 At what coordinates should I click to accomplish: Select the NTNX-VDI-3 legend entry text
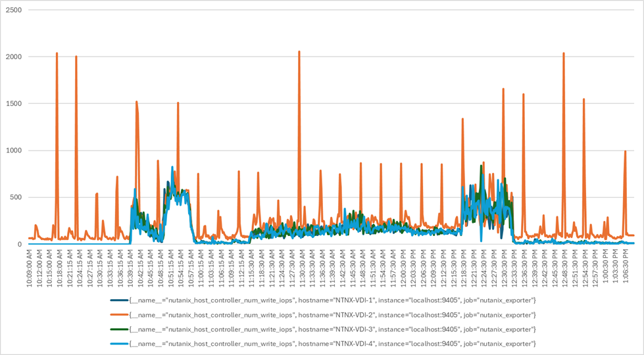[x=332, y=329]
